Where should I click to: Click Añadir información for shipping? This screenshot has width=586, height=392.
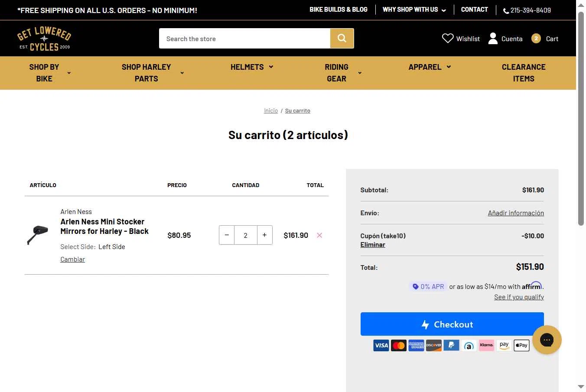(x=516, y=213)
